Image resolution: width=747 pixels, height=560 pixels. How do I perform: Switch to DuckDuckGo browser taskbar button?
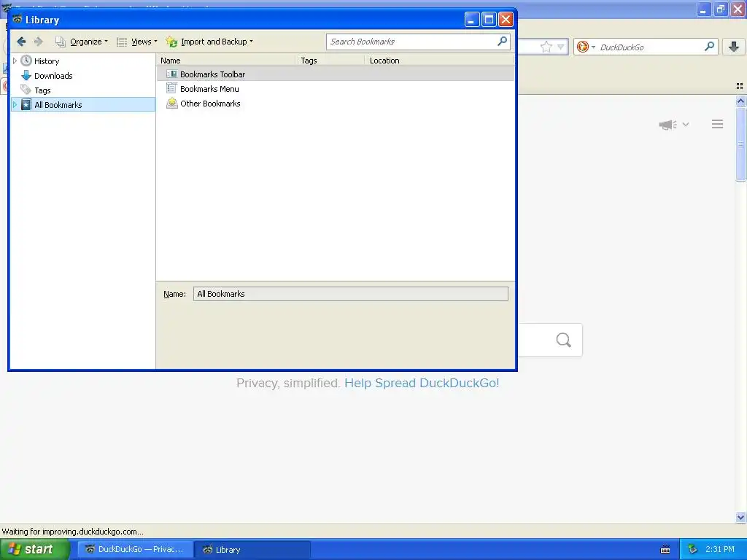135,549
